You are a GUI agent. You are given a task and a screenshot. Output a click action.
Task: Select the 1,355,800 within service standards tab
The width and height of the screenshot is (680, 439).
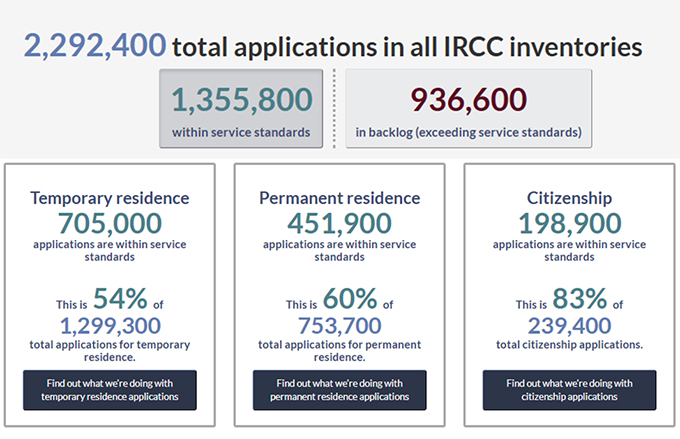(x=241, y=108)
